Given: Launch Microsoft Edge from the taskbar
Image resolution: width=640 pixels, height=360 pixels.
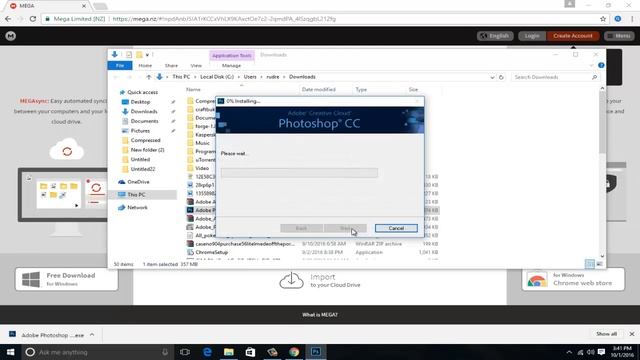Looking at the screenshot, I should coord(207,352).
